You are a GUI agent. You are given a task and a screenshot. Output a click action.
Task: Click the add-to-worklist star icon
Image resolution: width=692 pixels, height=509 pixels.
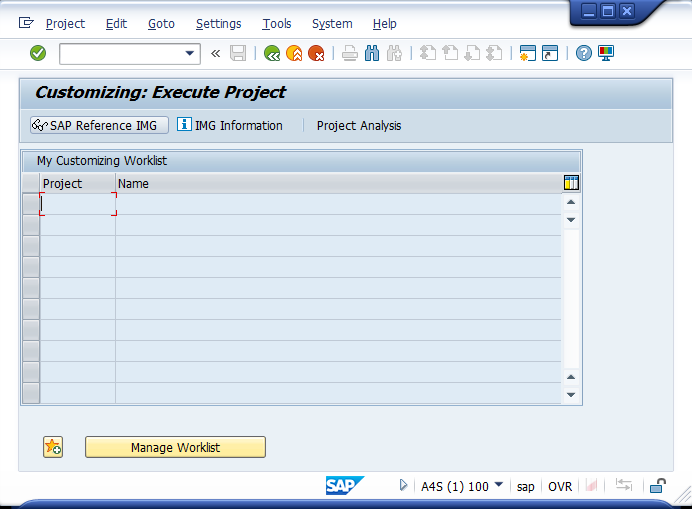[x=53, y=447]
